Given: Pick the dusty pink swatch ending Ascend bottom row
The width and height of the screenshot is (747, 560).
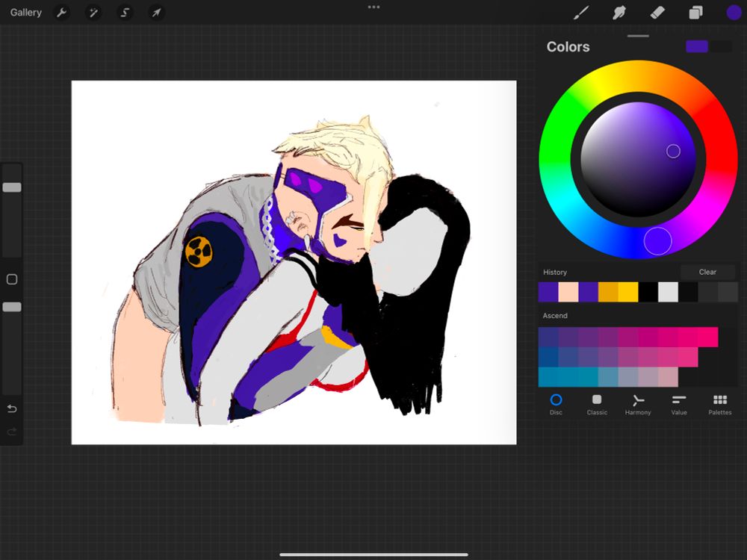Looking at the screenshot, I should [x=668, y=377].
